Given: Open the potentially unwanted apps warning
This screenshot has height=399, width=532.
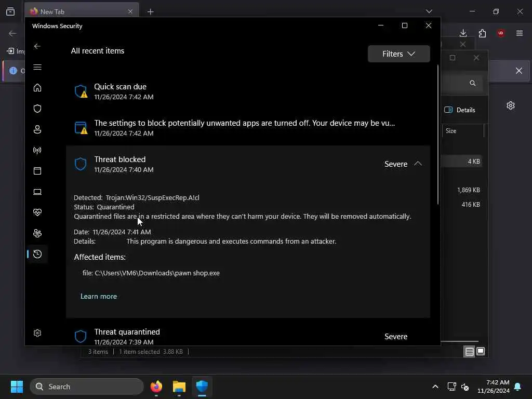Looking at the screenshot, I should click(248, 128).
